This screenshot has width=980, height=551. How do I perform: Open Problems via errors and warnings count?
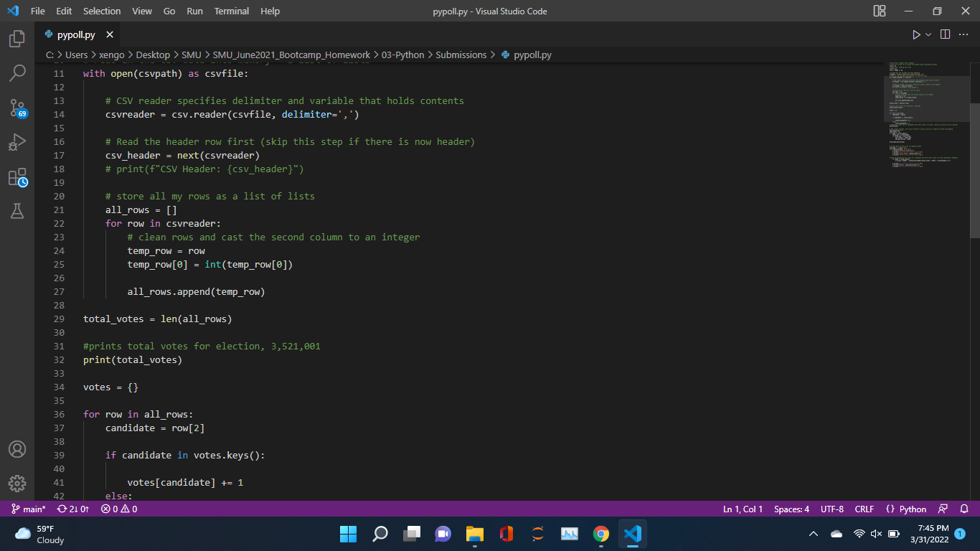point(119,509)
